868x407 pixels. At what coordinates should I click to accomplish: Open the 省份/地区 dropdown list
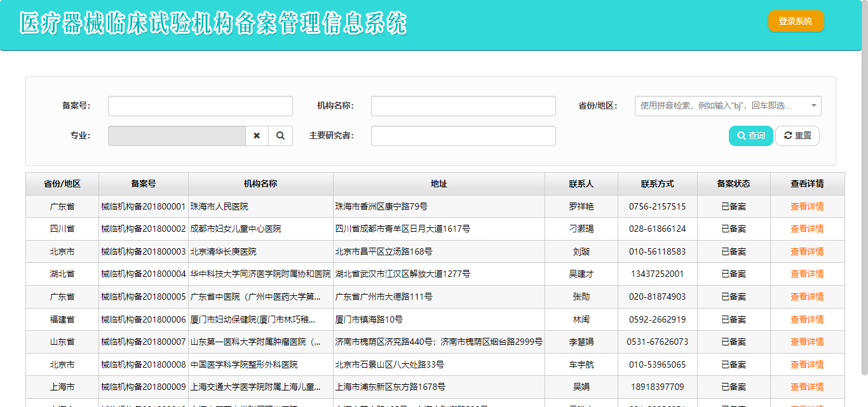point(728,106)
